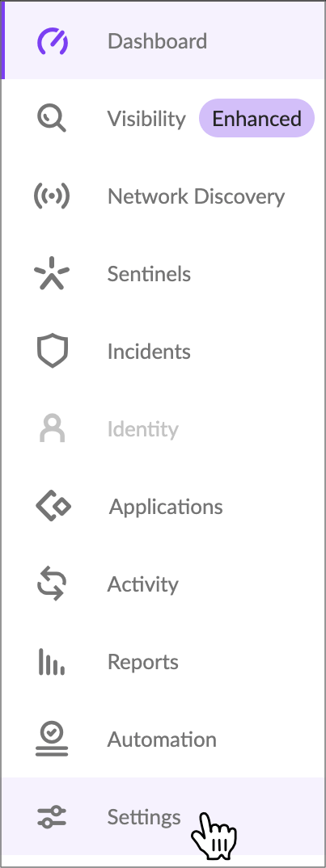Click the Network Discovery radar icon
Viewport: 326px width, 868px height.
click(52, 196)
